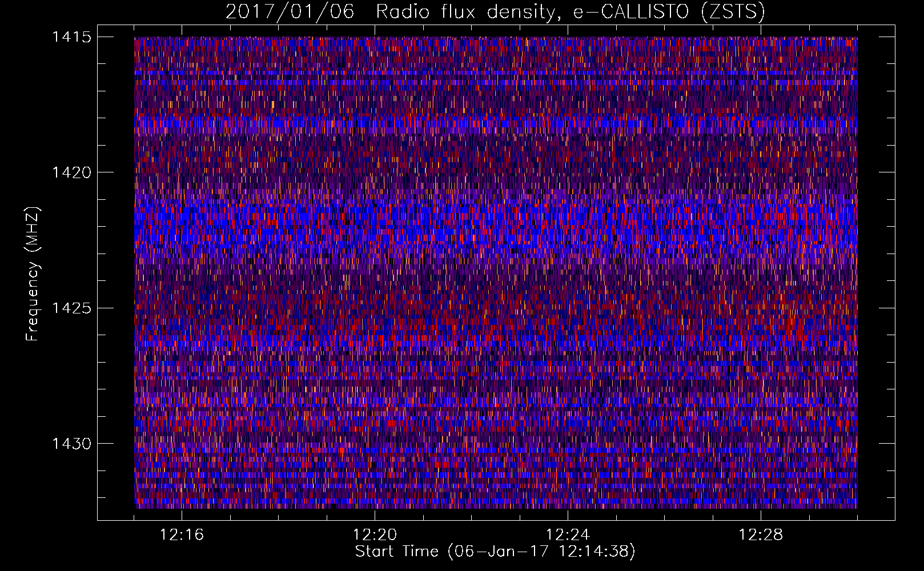Click the 12:16 time tick label
924x571 pixels.
(x=182, y=534)
